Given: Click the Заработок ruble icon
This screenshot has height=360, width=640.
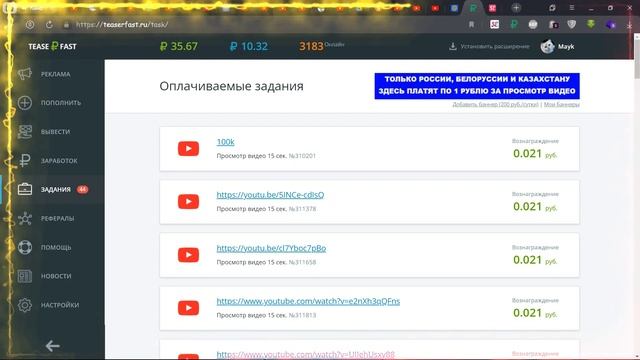Looking at the screenshot, I should 24,160.
